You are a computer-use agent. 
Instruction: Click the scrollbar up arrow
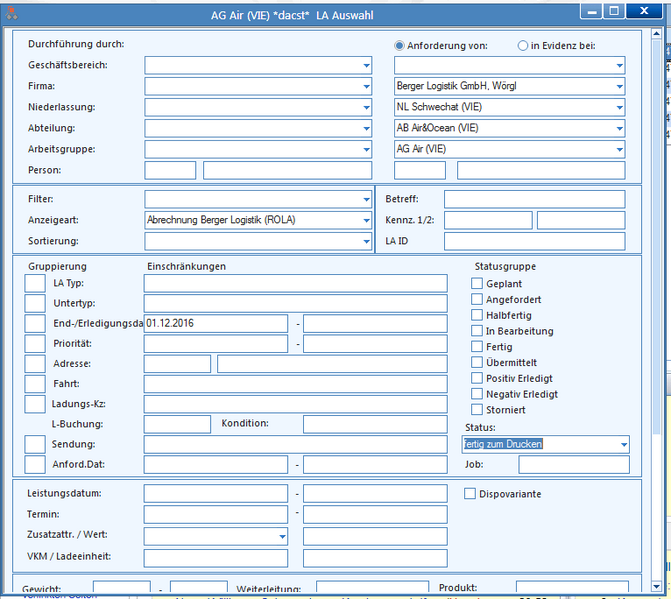point(656,33)
